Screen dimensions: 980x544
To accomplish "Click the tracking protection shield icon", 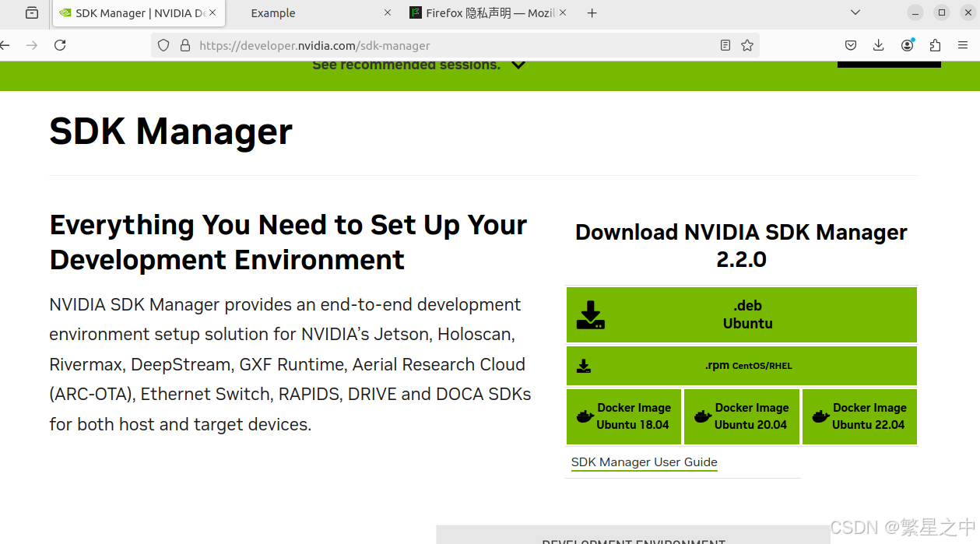I will point(163,45).
